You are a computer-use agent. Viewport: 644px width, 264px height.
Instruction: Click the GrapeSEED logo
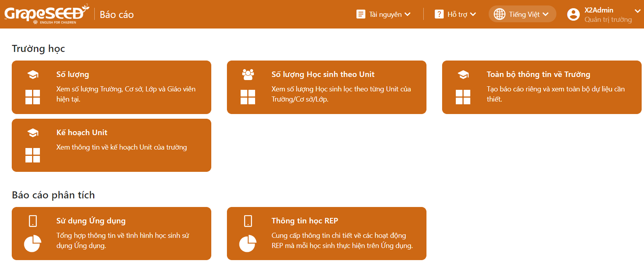[47, 14]
